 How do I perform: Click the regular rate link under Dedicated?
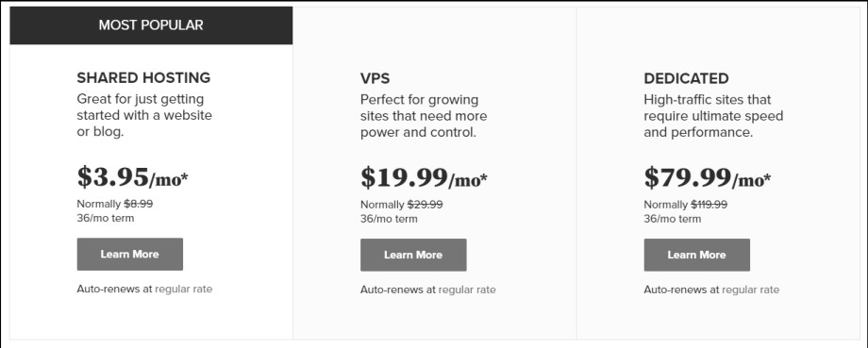coord(750,290)
